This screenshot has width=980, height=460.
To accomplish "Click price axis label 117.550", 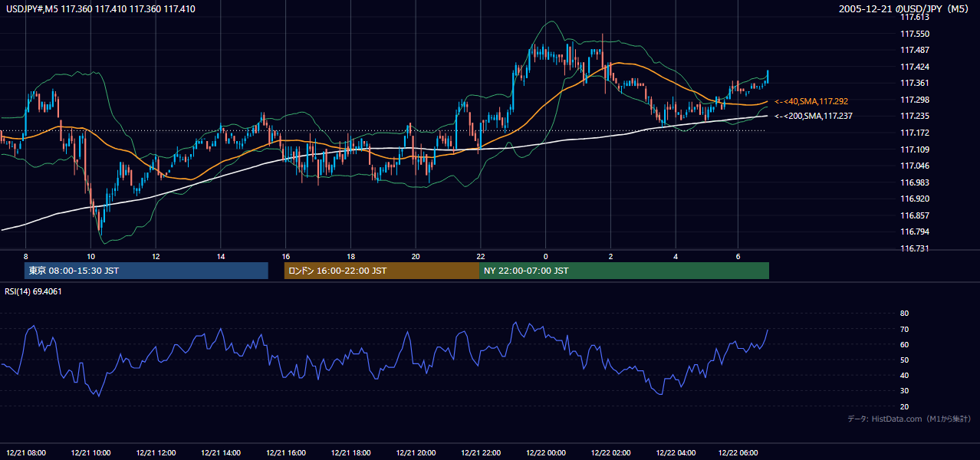I will (913, 34).
